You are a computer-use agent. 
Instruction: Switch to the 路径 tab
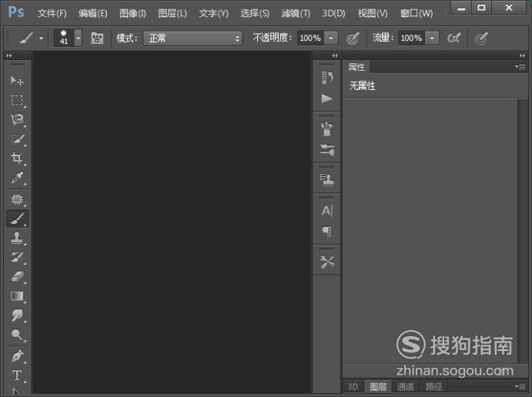tap(434, 386)
